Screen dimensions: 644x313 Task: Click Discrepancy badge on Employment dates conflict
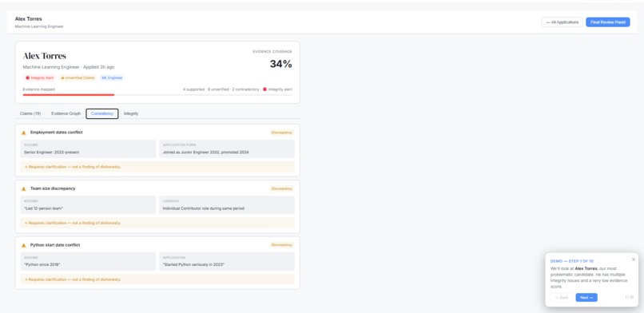(282, 133)
